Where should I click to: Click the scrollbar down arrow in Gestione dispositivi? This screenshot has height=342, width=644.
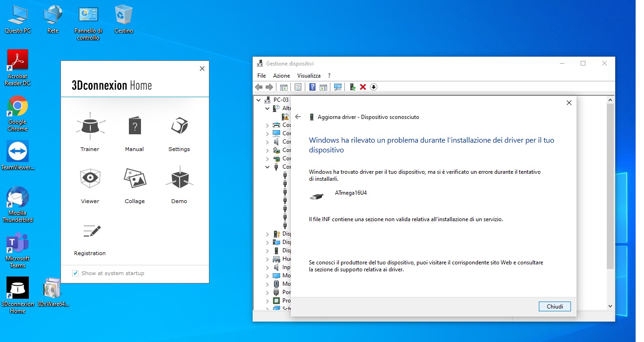[610, 306]
